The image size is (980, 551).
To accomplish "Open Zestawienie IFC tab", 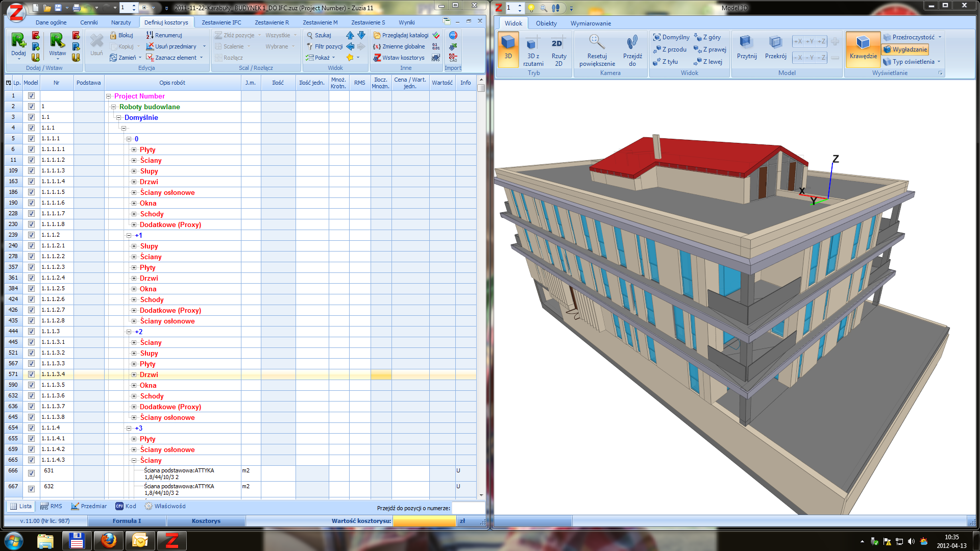I will [222, 22].
